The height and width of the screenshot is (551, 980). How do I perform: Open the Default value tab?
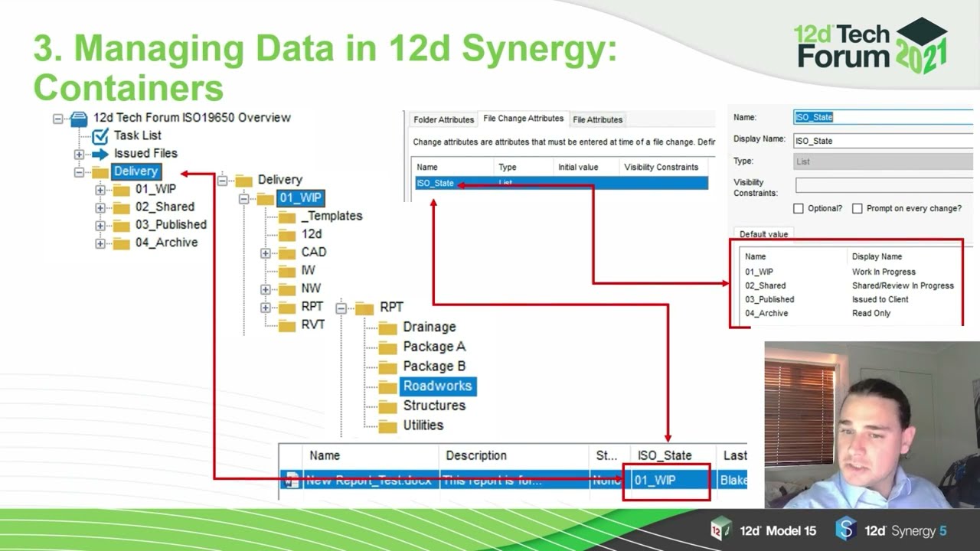[764, 234]
